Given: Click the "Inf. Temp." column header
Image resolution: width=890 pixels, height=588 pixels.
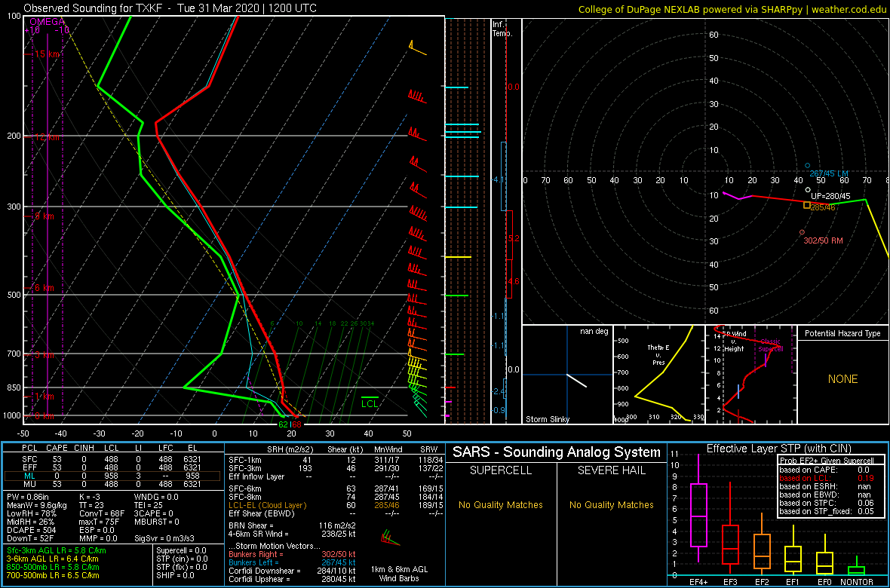Looking at the screenshot, I should click(503, 29).
